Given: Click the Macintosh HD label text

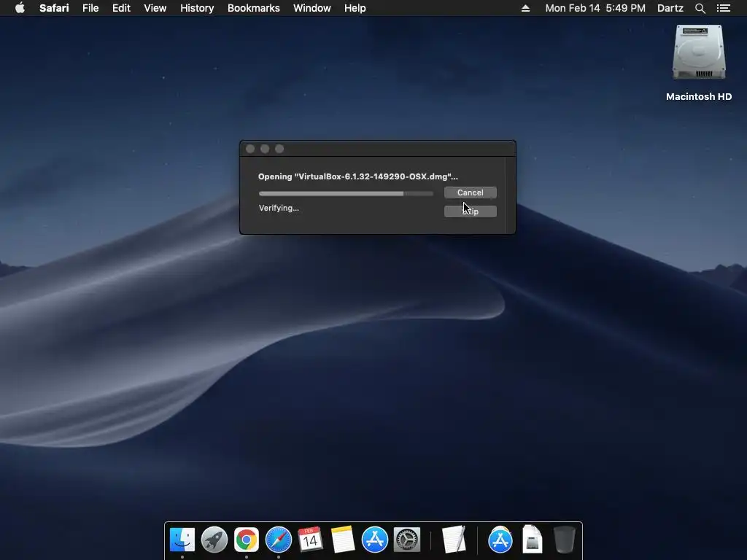Looking at the screenshot, I should tap(699, 97).
